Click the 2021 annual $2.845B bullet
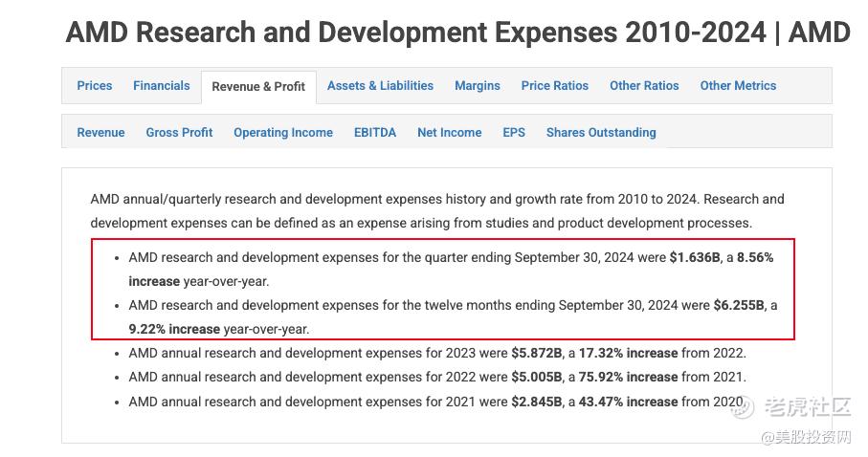This screenshot has width=868, height=457. [x=435, y=402]
